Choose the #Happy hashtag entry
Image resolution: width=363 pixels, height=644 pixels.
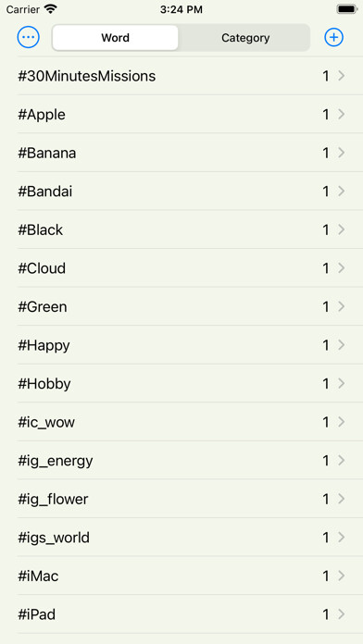click(x=190, y=345)
